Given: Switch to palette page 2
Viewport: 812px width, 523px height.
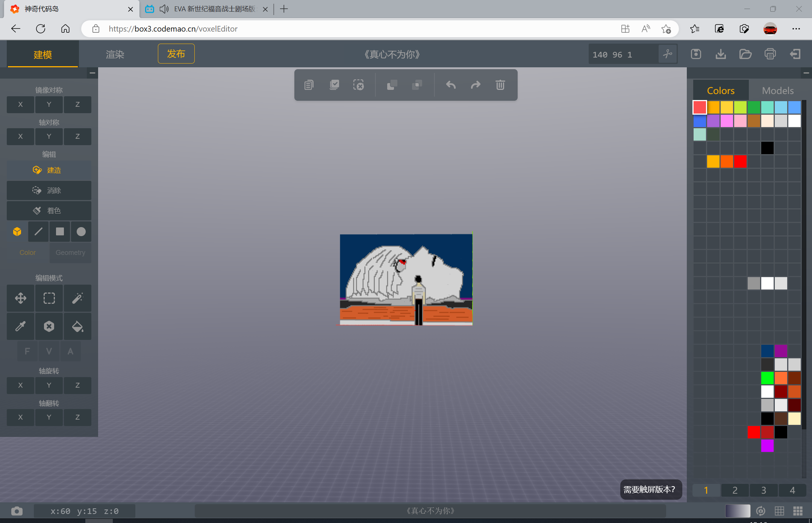Looking at the screenshot, I should pos(735,490).
